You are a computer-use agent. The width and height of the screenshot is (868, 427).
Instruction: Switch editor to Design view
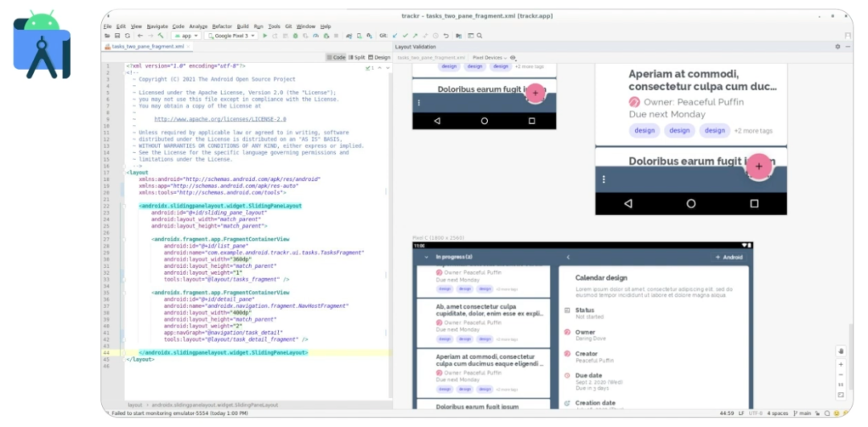click(379, 58)
